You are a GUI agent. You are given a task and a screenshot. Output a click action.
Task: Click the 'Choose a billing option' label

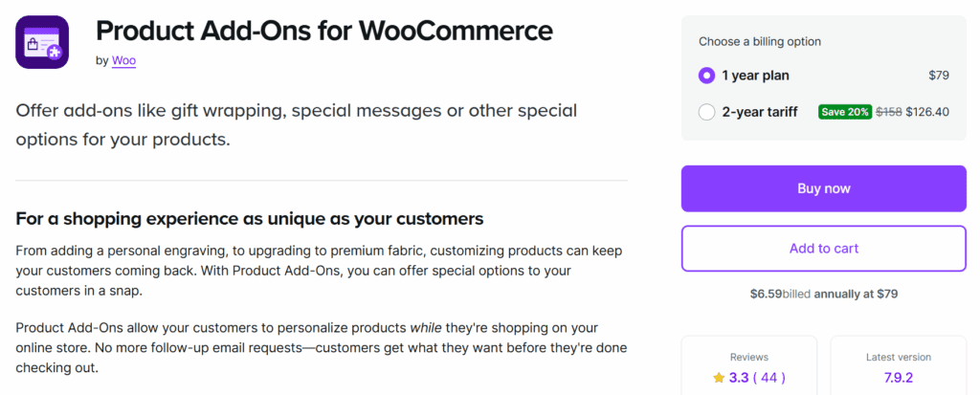tap(760, 41)
